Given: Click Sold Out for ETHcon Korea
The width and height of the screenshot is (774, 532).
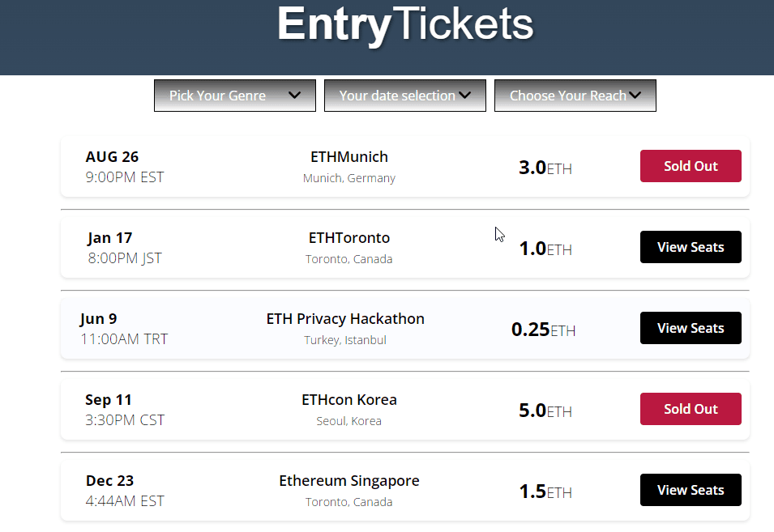Looking at the screenshot, I should point(691,409).
